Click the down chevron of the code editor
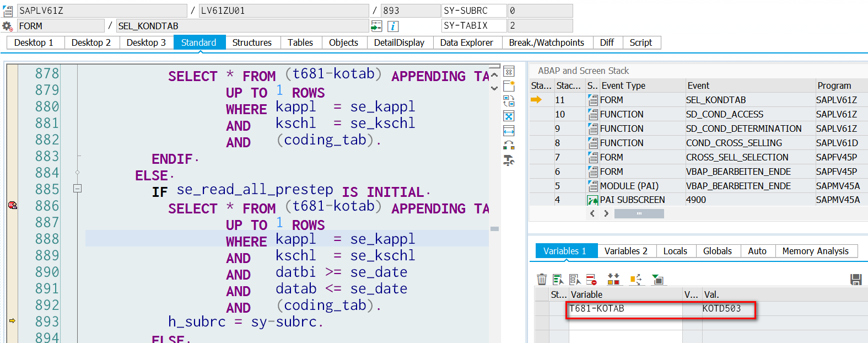The image size is (868, 343). click(494, 88)
